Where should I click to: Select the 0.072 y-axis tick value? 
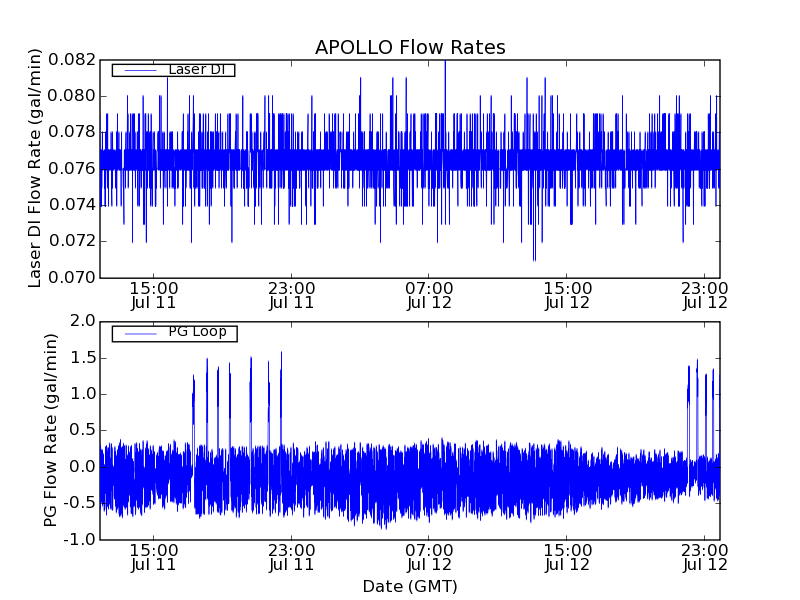[x=72, y=241]
